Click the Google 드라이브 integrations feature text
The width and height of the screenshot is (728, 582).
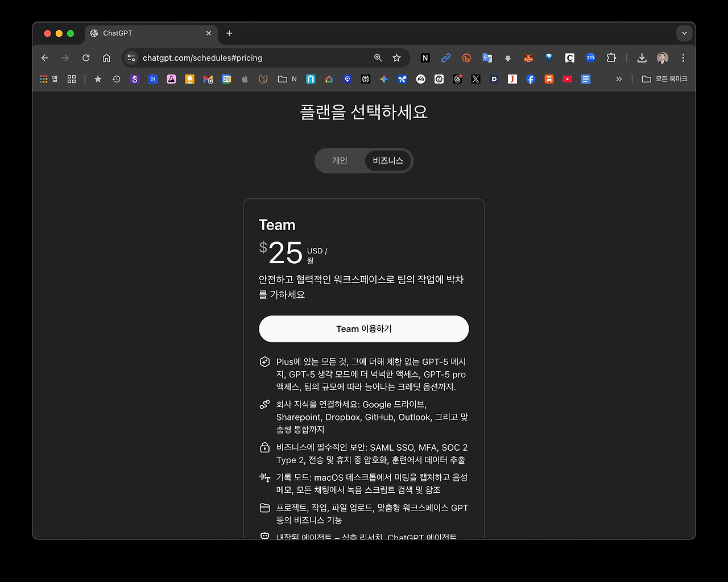(x=372, y=417)
